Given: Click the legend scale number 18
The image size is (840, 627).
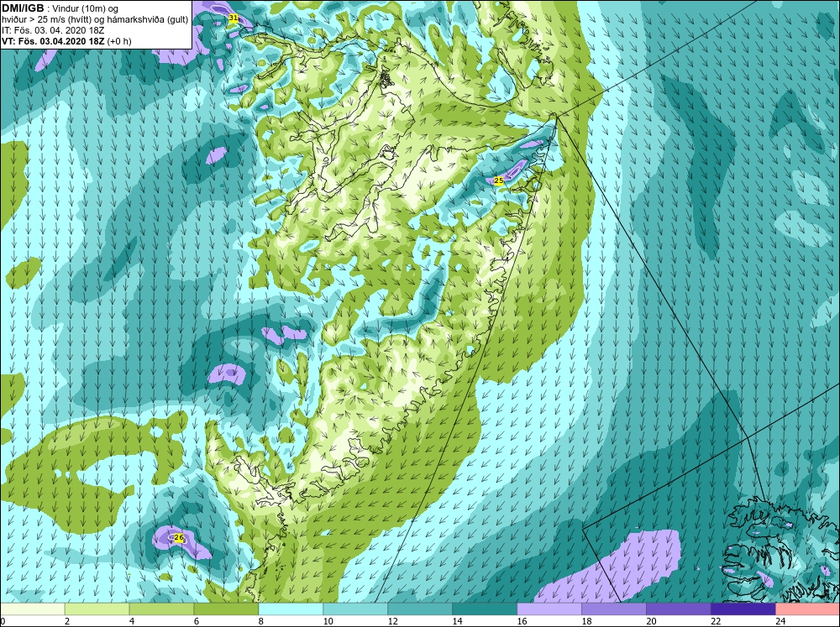Looking at the screenshot, I should (x=586, y=621).
